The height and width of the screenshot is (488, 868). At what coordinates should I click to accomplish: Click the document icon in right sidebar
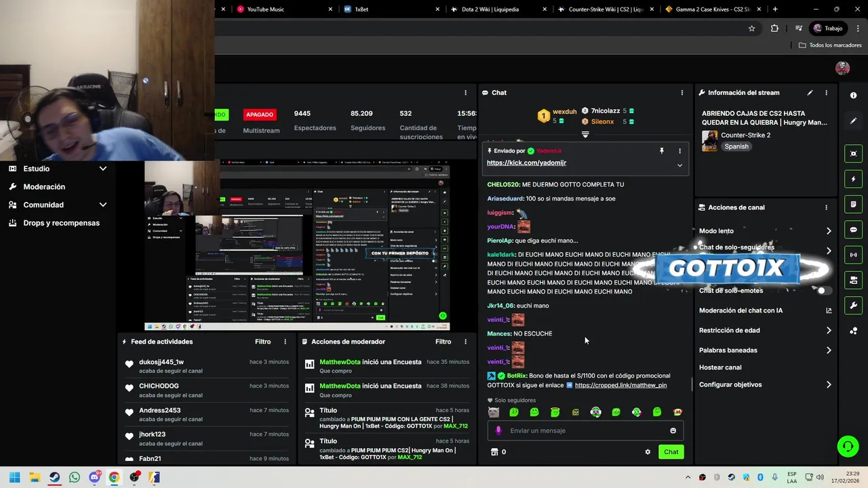[x=853, y=204]
